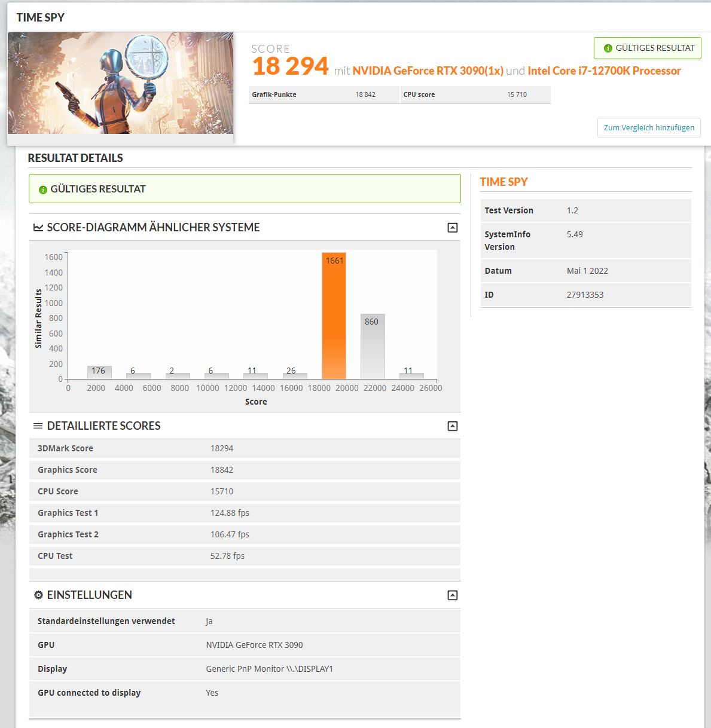Click the result ID 27913353
The height and width of the screenshot is (728, 711).
coord(585,295)
